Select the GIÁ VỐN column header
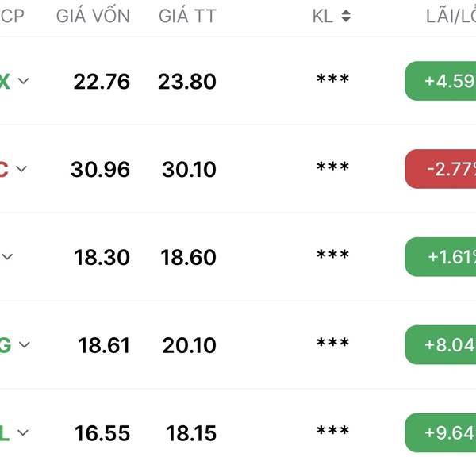 (93, 15)
